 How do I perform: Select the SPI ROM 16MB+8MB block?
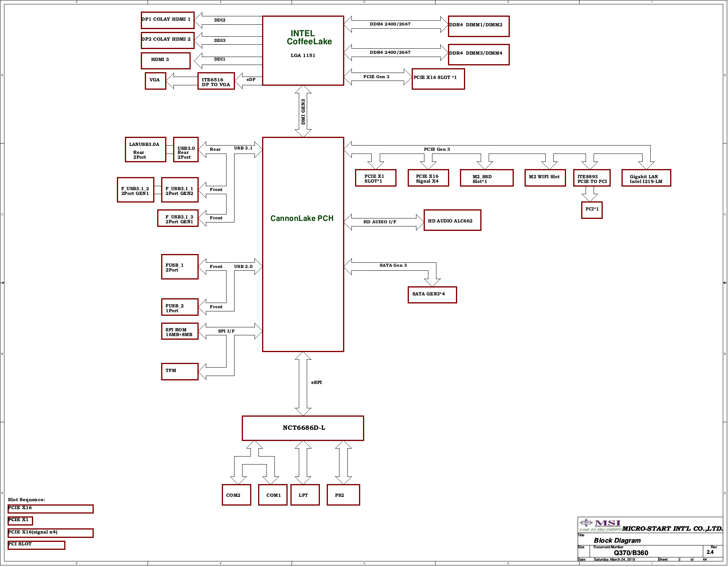tap(180, 331)
